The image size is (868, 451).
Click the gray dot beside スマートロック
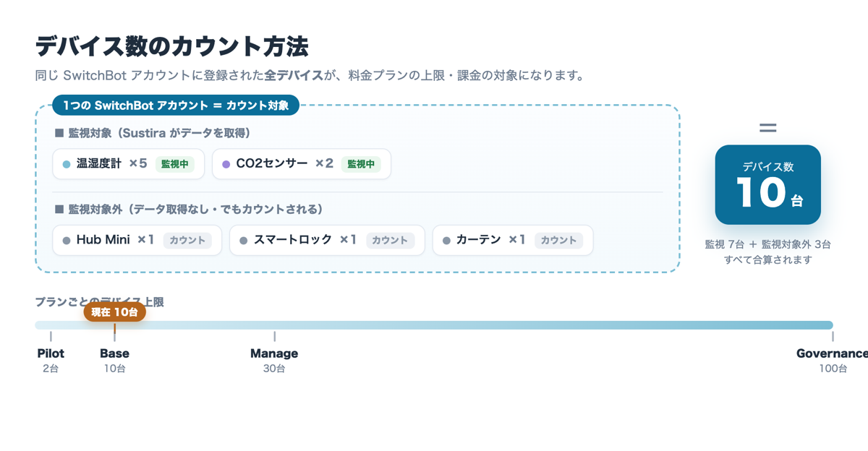click(244, 241)
